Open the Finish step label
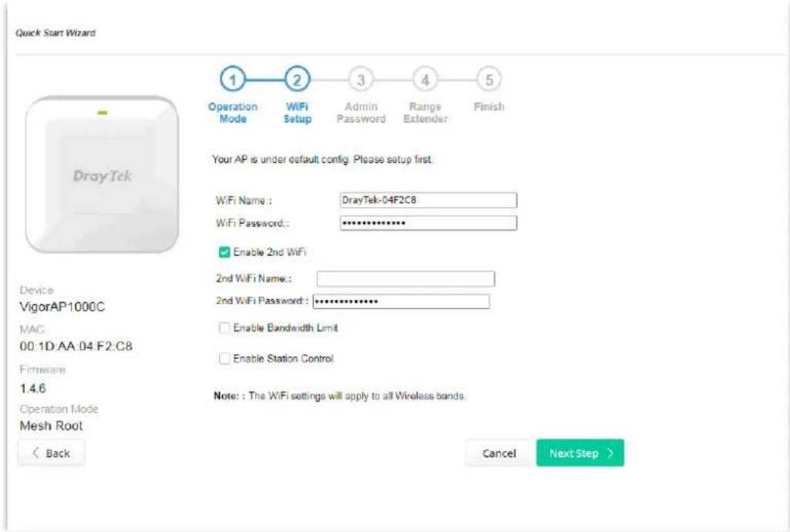Screen dimensions: 790x532 [488, 106]
